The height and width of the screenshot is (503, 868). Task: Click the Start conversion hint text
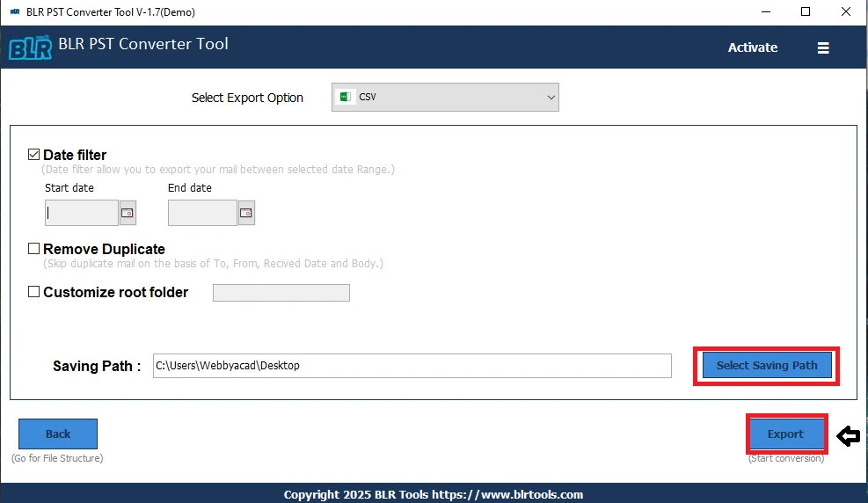click(786, 458)
